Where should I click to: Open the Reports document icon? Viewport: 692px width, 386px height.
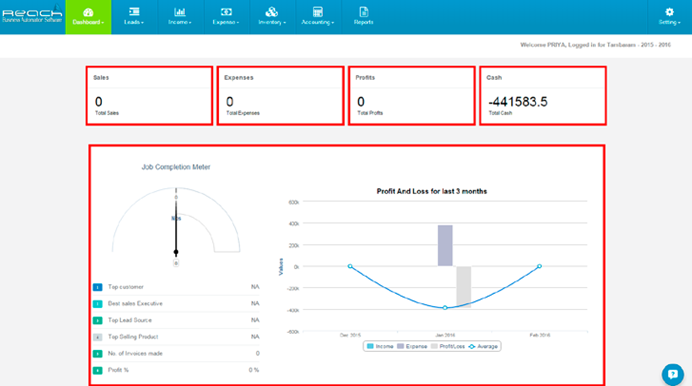coord(364,12)
